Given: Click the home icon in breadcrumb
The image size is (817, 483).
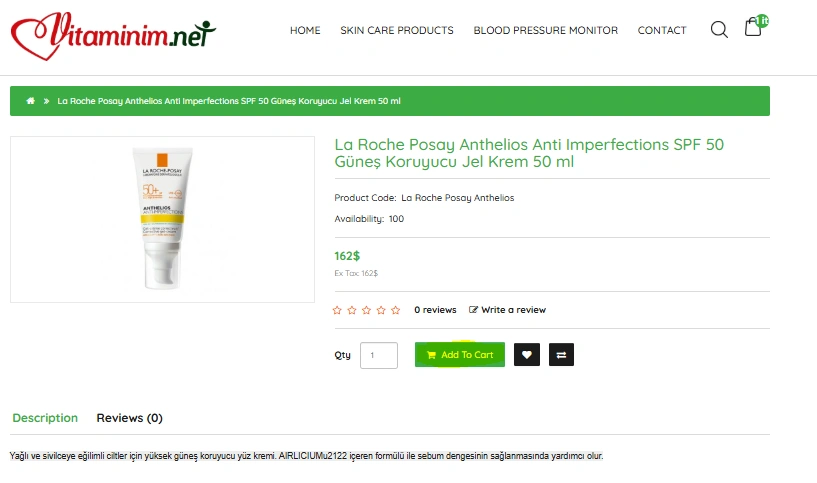Looking at the screenshot, I should click(x=31, y=101).
